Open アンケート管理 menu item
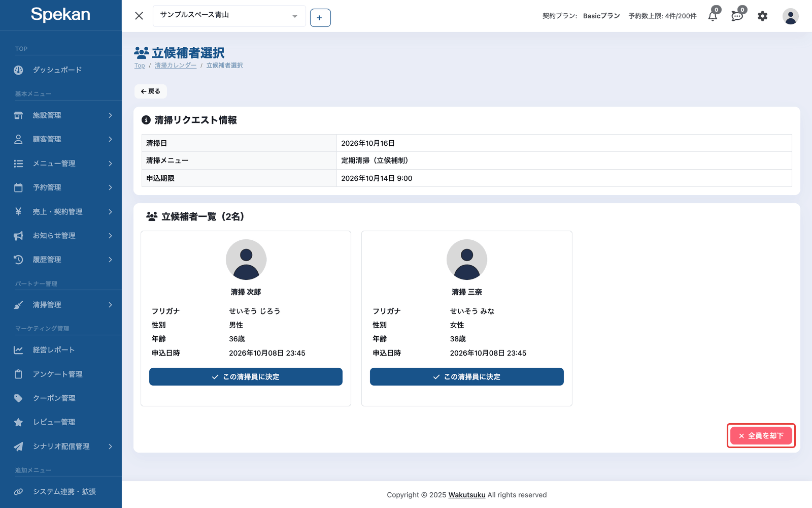 (61, 374)
